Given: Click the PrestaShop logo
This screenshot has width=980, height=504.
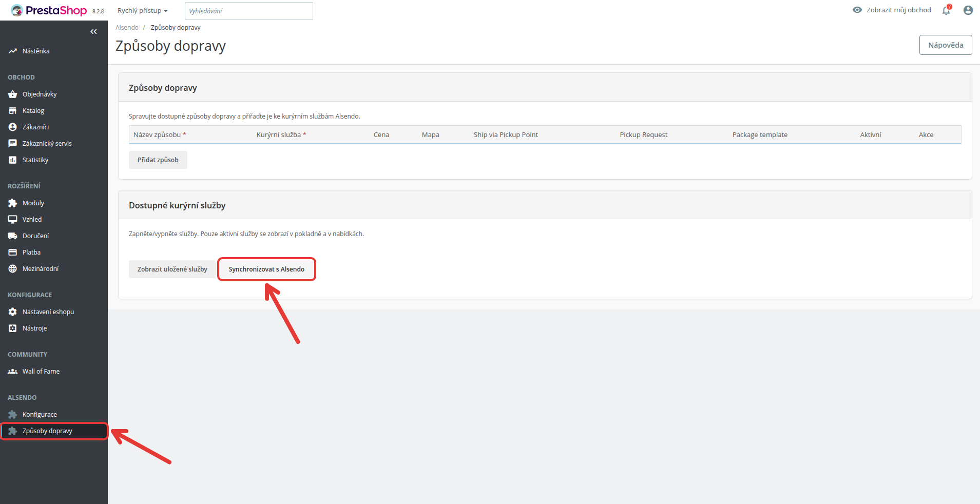Looking at the screenshot, I should (x=49, y=10).
